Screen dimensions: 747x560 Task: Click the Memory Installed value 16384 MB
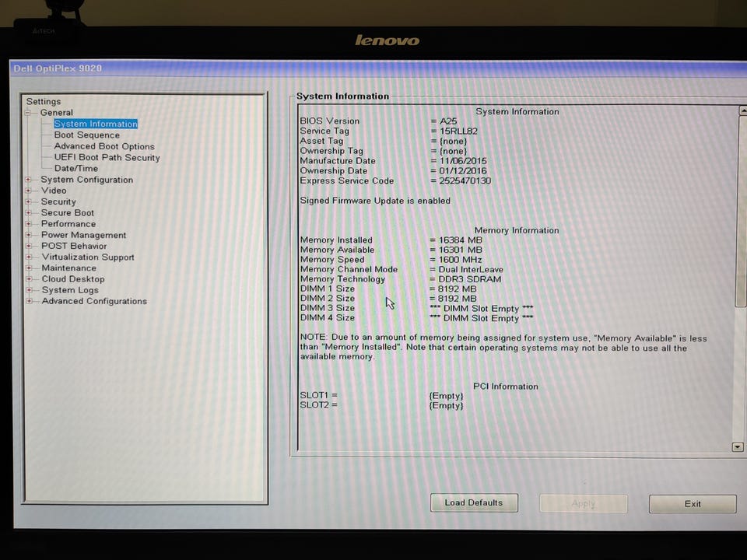tap(460, 240)
